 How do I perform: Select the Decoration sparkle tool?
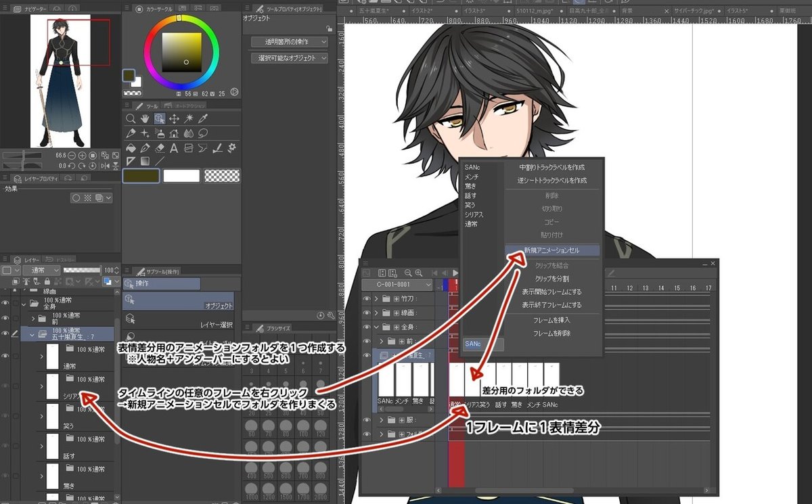(145, 133)
